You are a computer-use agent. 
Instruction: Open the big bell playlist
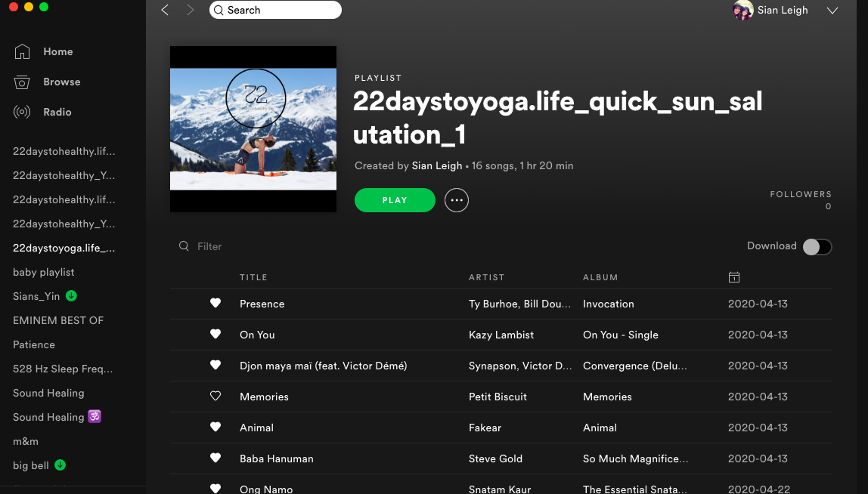(31, 466)
